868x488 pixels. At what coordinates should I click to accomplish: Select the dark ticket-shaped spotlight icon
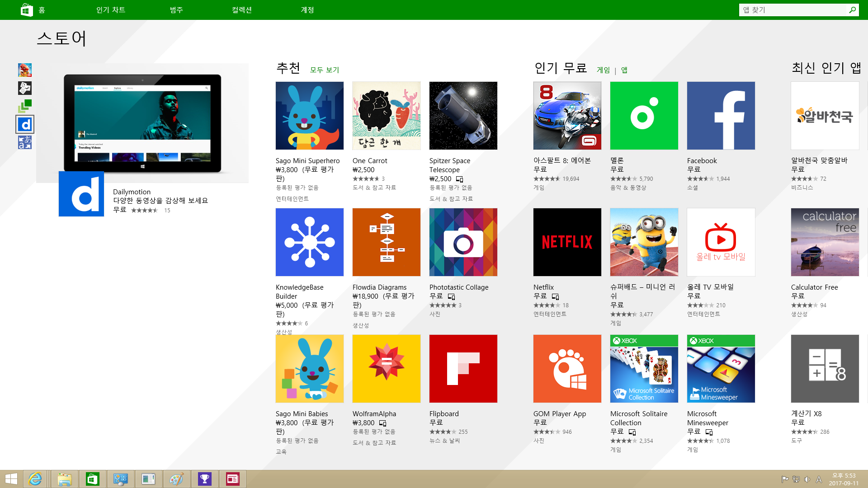(x=25, y=88)
